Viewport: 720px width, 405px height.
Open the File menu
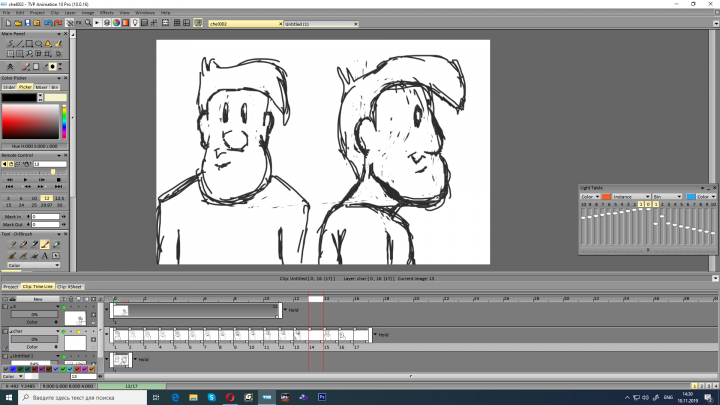coord(6,13)
